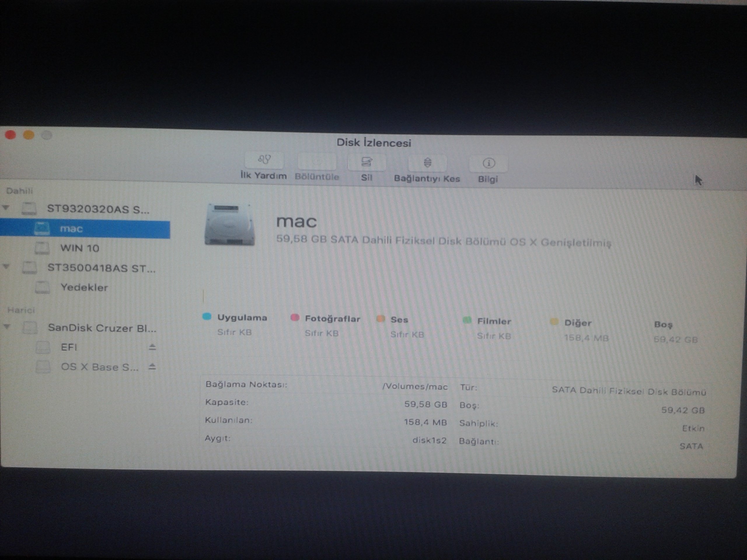The height and width of the screenshot is (560, 747).
Task: Click the yellow minimize window button
Action: click(x=29, y=135)
